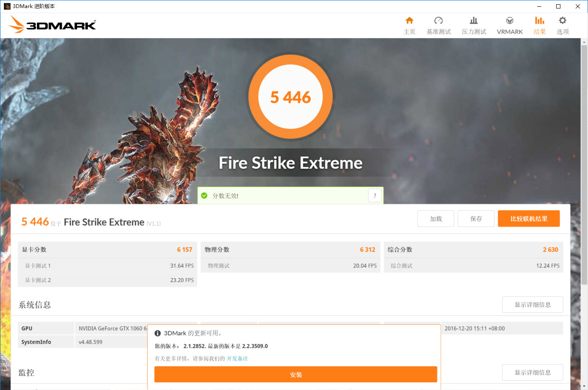
Task: Click the 显卡分数 label
Action: 34,250
